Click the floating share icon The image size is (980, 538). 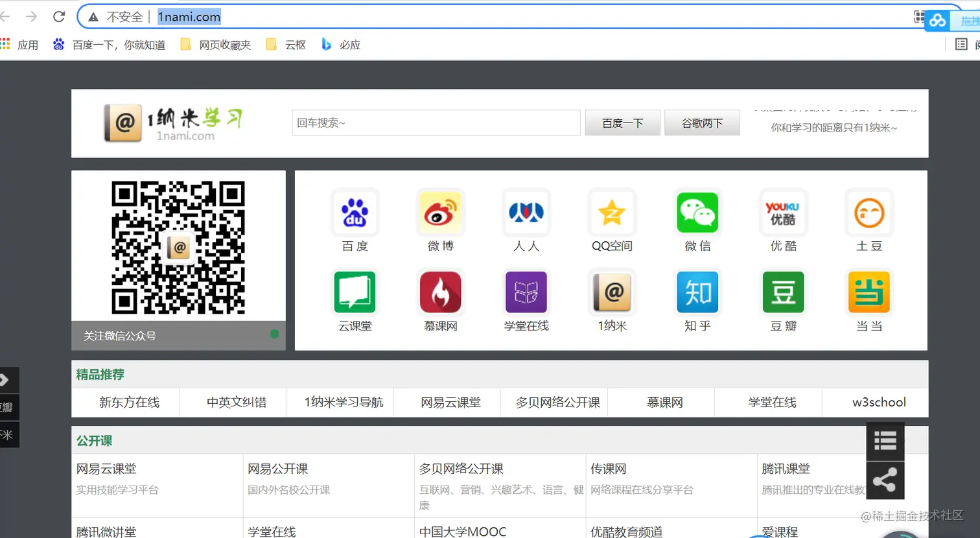(885, 480)
